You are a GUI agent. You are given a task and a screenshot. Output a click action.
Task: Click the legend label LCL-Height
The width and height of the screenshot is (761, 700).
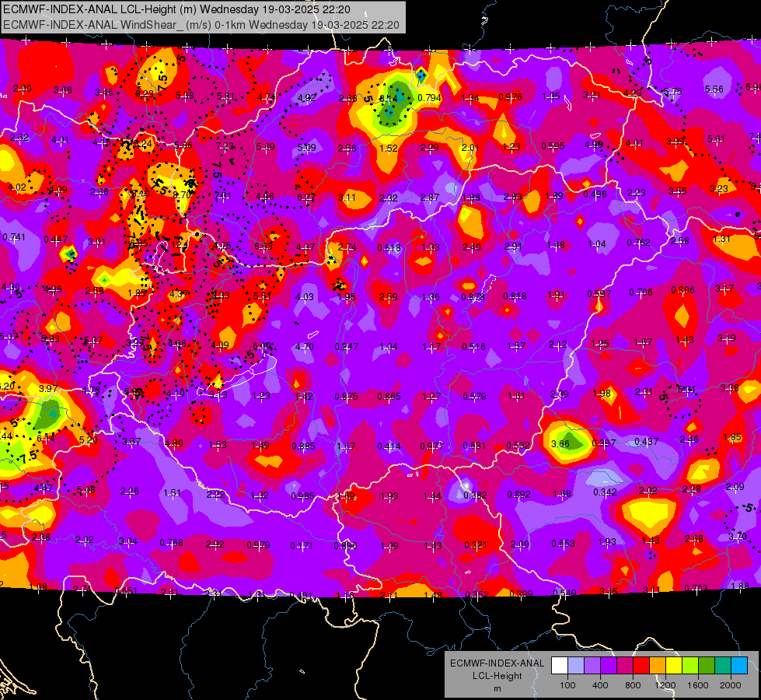tap(497, 676)
